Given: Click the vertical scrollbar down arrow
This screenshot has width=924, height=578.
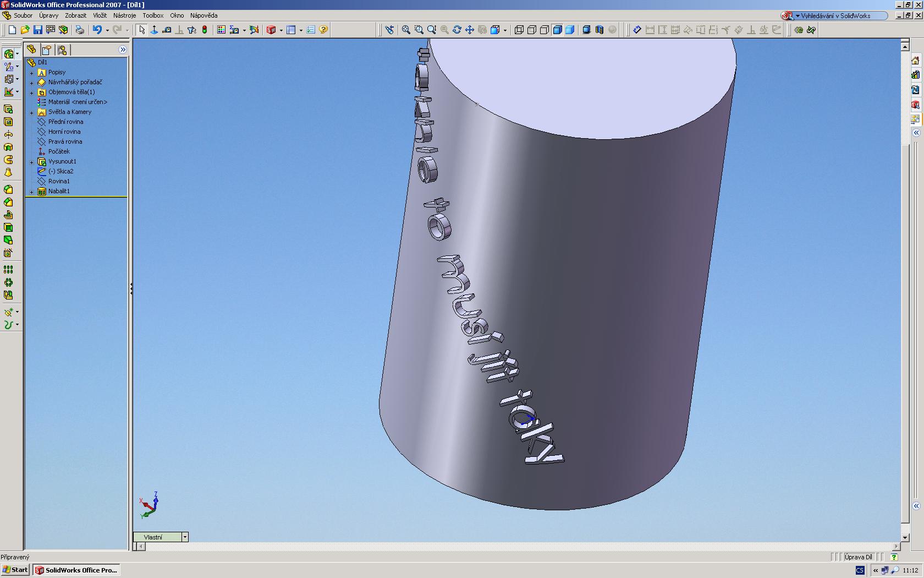Looking at the screenshot, I should tap(905, 537).
